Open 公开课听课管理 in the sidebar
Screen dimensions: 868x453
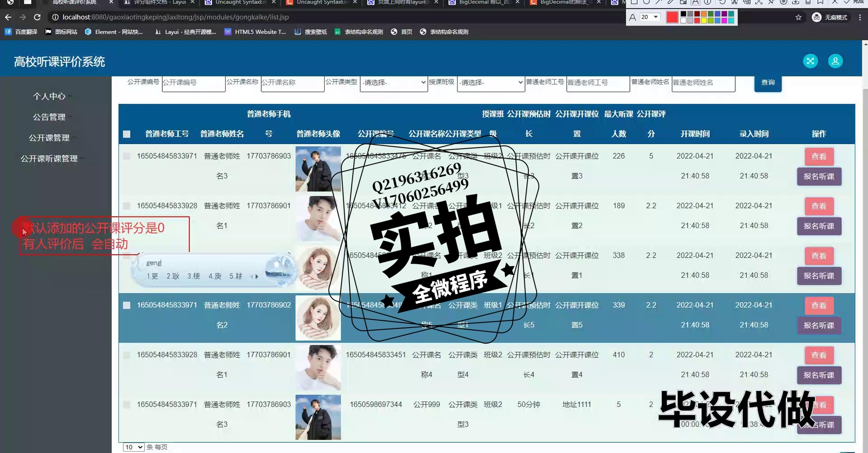pyautogui.click(x=49, y=159)
